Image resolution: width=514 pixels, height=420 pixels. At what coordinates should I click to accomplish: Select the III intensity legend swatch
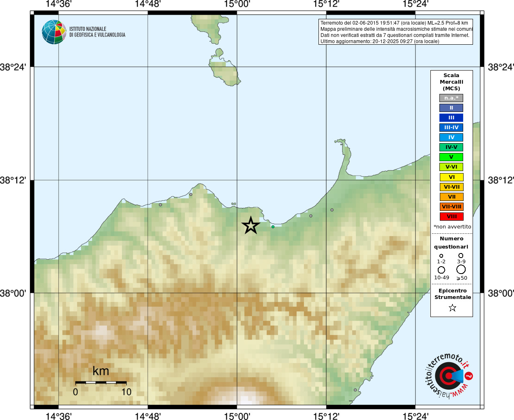pyautogui.click(x=451, y=118)
